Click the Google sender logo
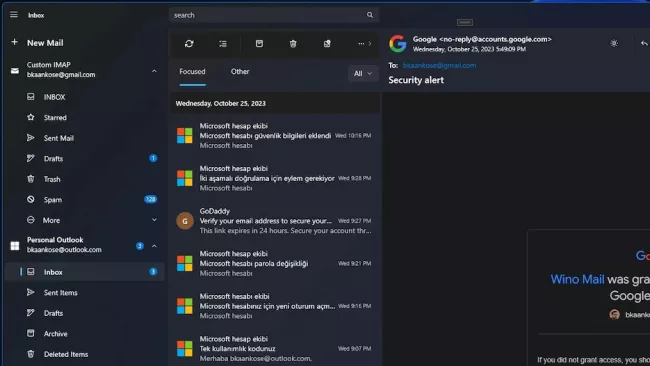This screenshot has height=366, width=650. (398, 44)
